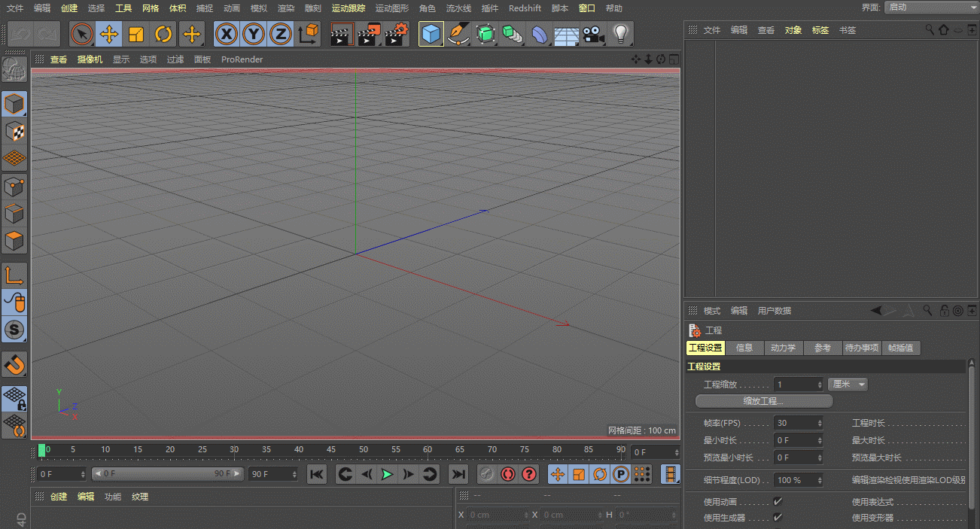
Task: Add a light with the bulb icon
Action: [620, 35]
